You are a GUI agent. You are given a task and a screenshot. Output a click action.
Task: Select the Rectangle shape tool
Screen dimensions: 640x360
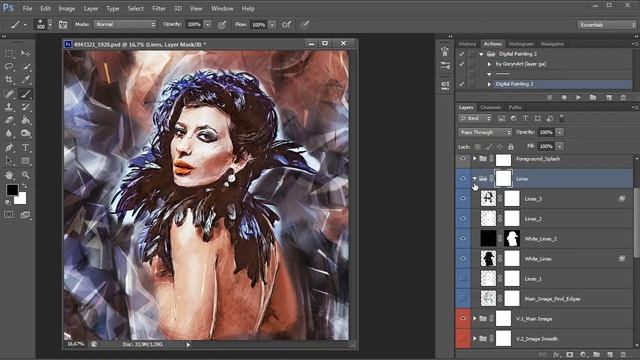25,161
